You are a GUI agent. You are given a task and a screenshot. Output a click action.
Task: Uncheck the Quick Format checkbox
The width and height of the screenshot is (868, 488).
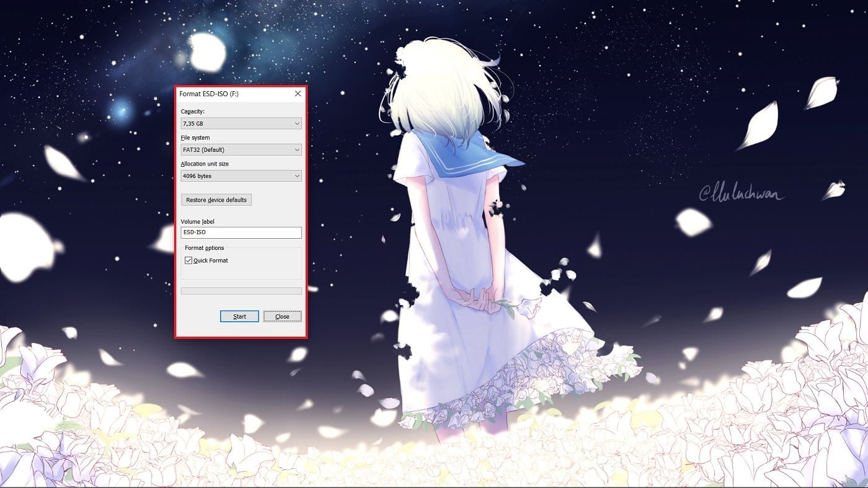[x=188, y=260]
